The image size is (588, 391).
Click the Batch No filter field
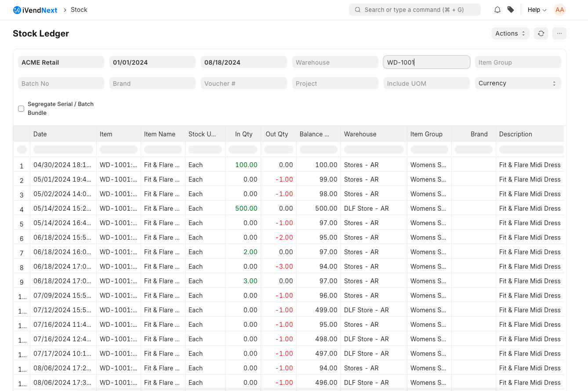[x=61, y=83]
